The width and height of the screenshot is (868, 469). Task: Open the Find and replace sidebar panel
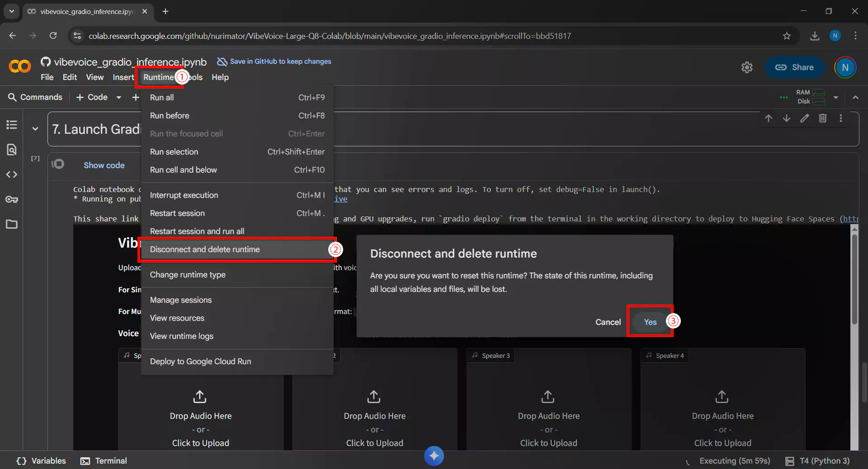click(x=11, y=150)
